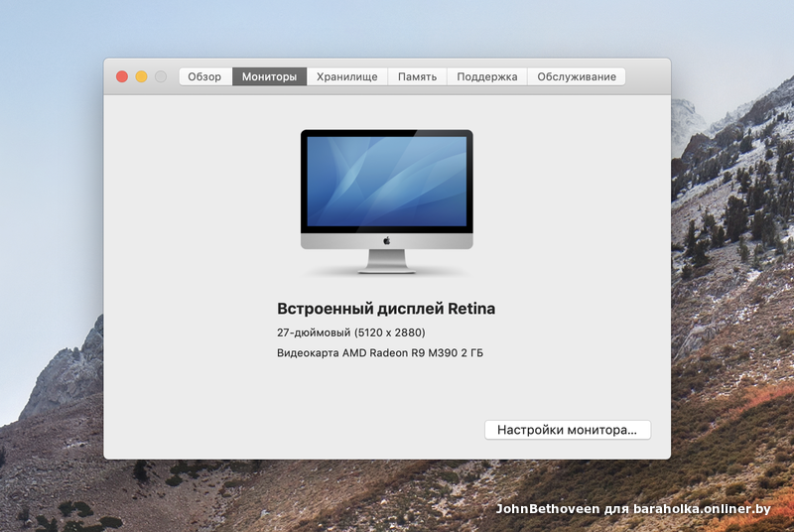This screenshot has height=532, width=794.
Task: Switch to the Обзор tab
Action: (205, 76)
